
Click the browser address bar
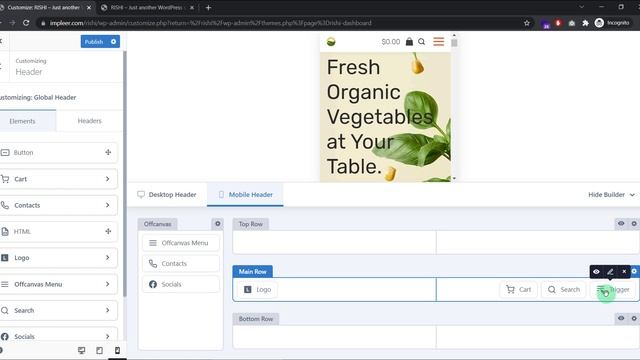[282, 23]
